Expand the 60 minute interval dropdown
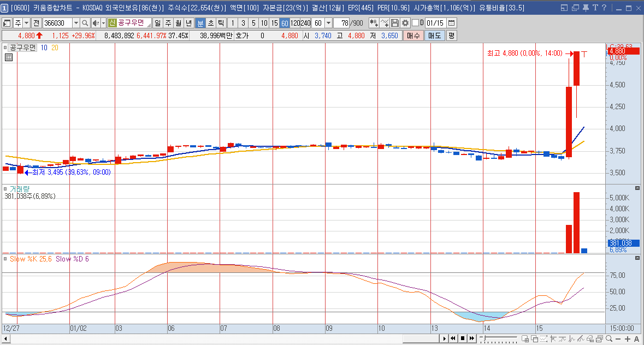 click(328, 23)
